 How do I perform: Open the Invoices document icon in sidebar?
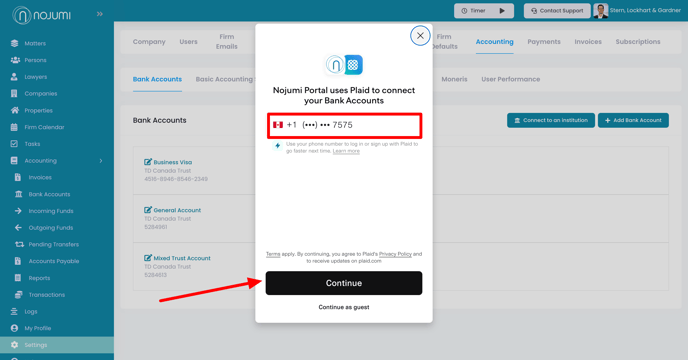point(18,177)
